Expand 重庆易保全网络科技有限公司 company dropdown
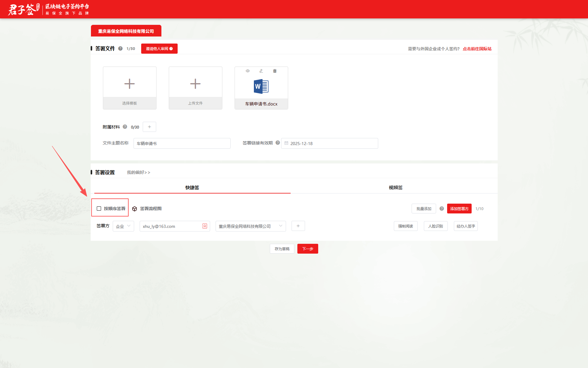588x368 pixels. pos(251,226)
